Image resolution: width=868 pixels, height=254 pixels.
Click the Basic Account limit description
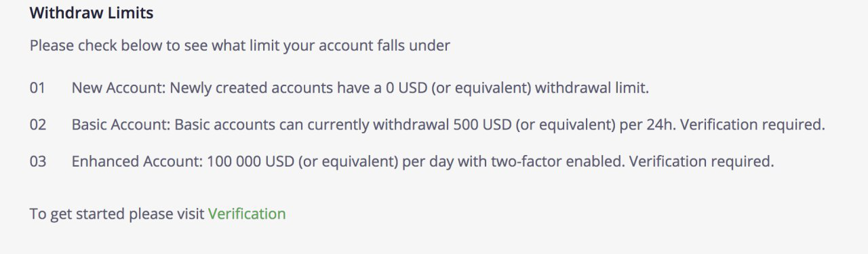(x=448, y=125)
